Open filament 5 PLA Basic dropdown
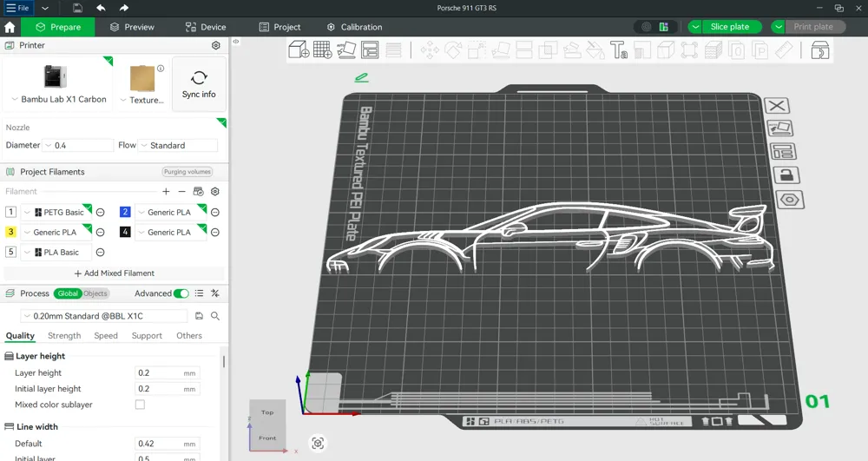Screen dimensions: 868x461 [x=56, y=253]
